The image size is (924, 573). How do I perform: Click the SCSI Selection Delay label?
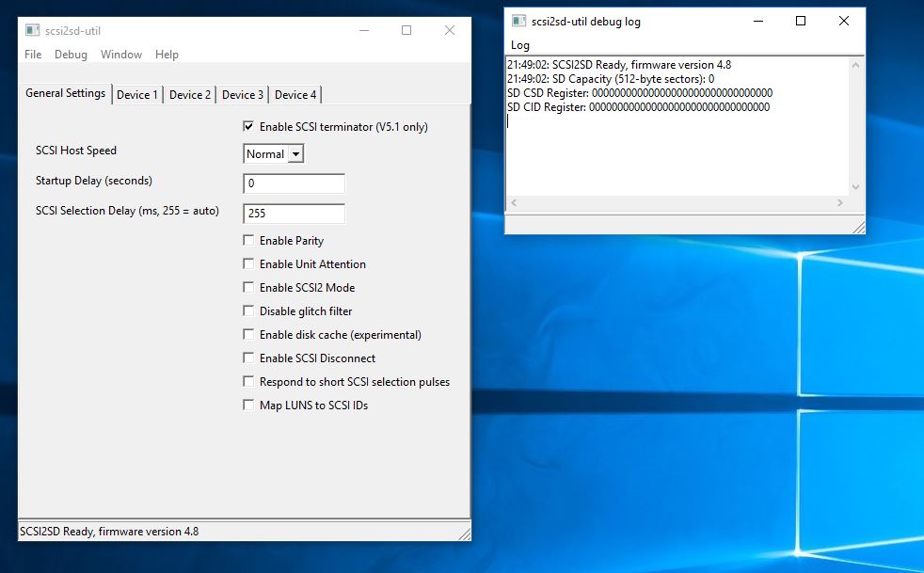coord(127,211)
